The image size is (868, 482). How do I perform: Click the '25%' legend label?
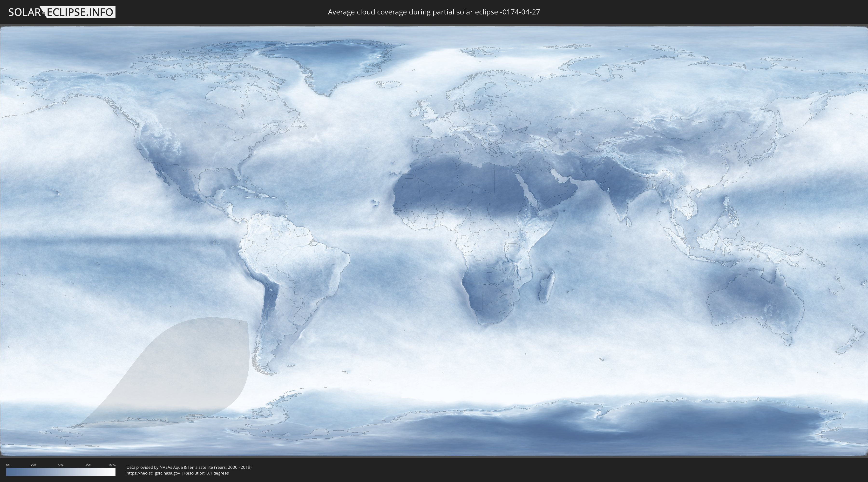[x=33, y=465]
